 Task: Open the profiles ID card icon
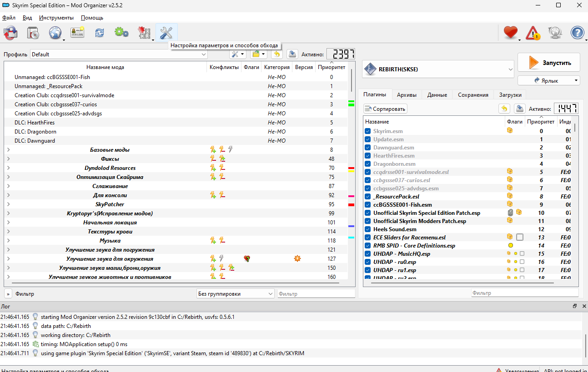[x=77, y=33]
